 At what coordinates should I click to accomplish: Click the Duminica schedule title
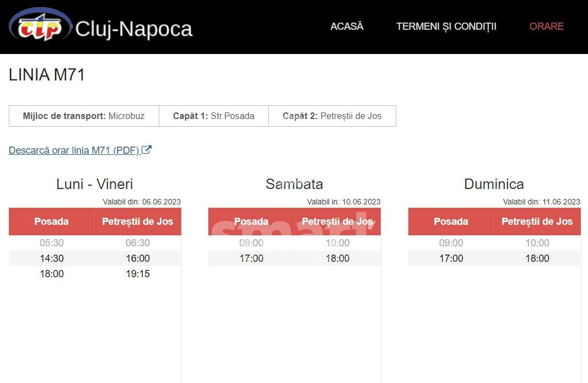(x=494, y=184)
